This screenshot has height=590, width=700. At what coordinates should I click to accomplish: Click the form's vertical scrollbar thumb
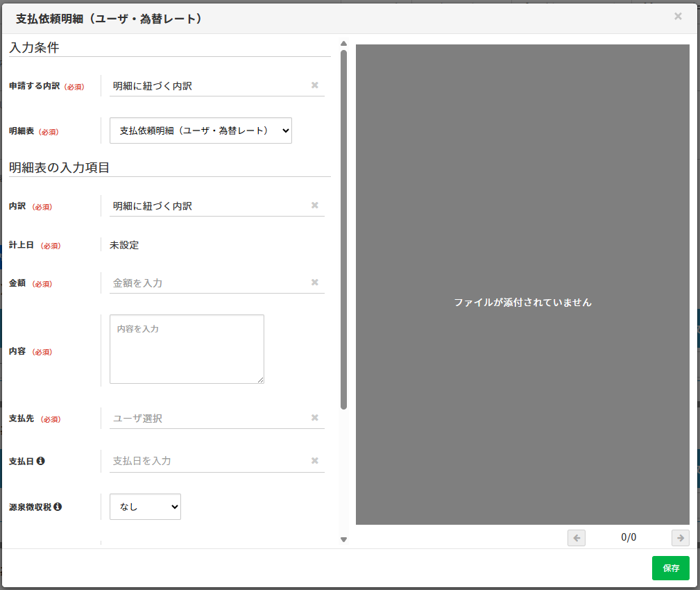coord(343,229)
